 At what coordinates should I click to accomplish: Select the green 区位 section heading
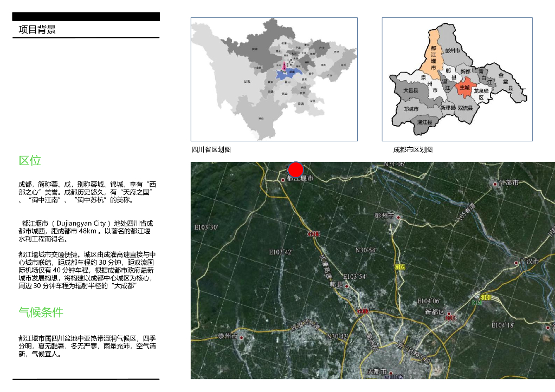click(30, 160)
